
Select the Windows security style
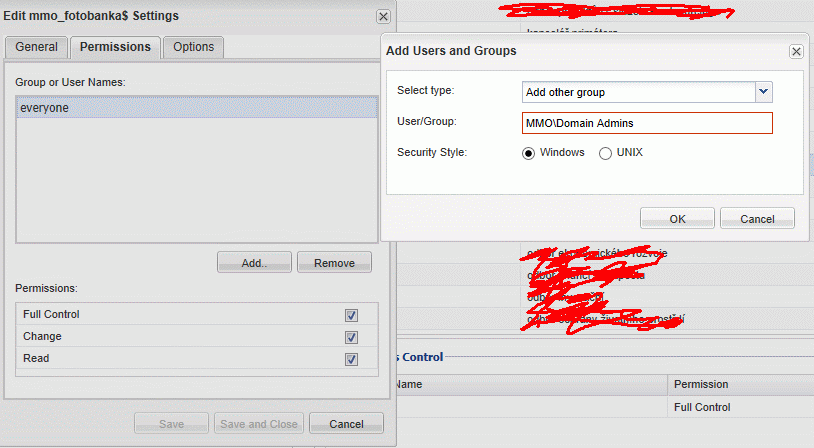(528, 153)
